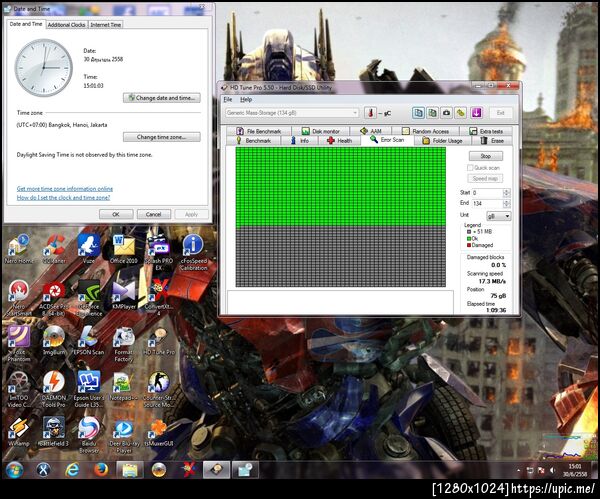Click the purple down-arrow minimize-to-tray icon
Image resolution: width=600 pixels, height=499 pixels.
476,113
